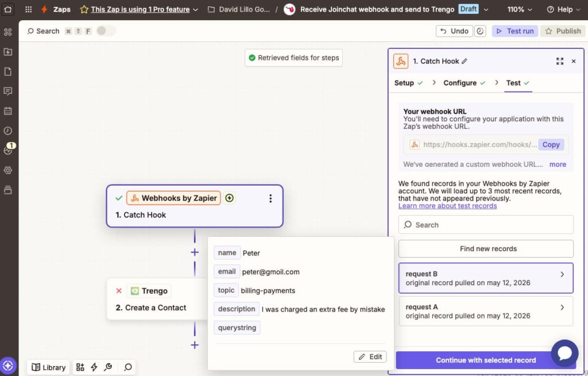The width and height of the screenshot is (588, 376).
Task: Open the sidebar status icon with badge 1
Action: point(8,150)
